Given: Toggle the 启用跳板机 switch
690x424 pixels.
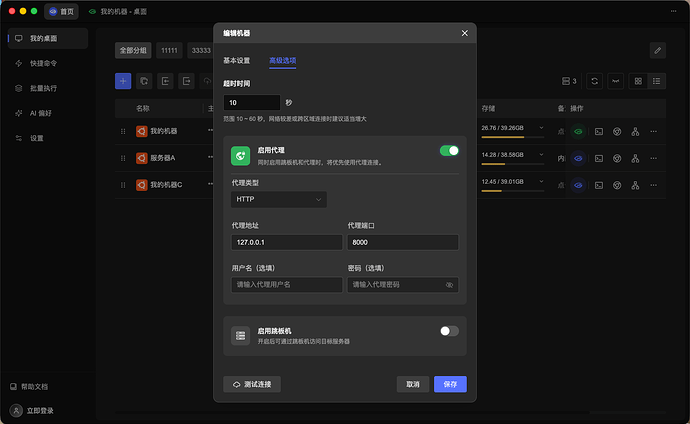Looking at the screenshot, I should 449,331.
